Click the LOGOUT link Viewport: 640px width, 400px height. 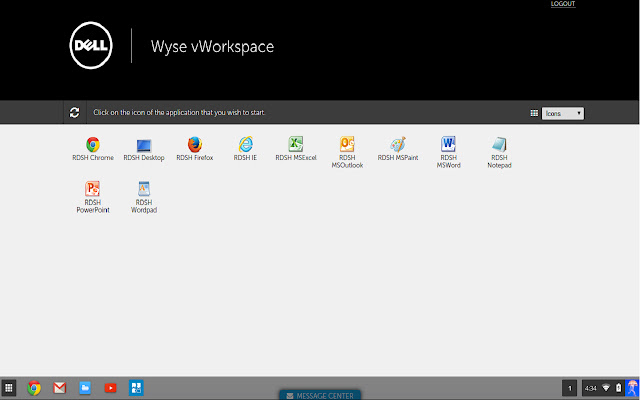(x=563, y=4)
